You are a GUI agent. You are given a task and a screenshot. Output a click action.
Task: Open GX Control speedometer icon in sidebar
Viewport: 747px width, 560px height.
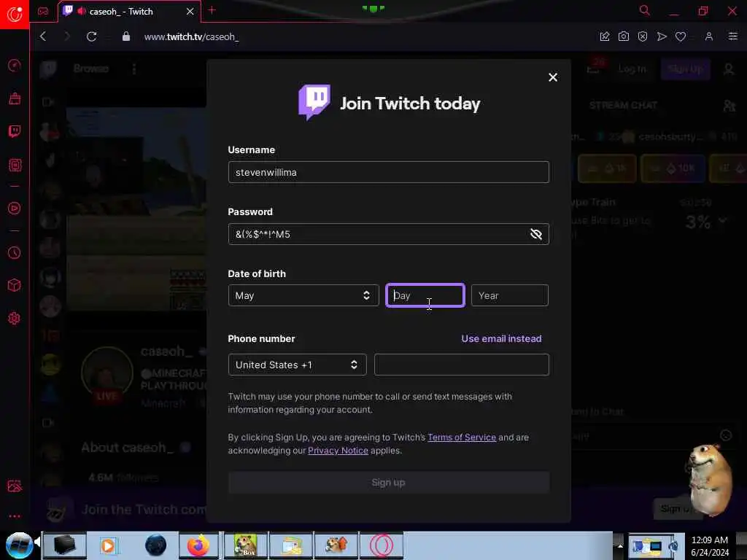click(15, 65)
